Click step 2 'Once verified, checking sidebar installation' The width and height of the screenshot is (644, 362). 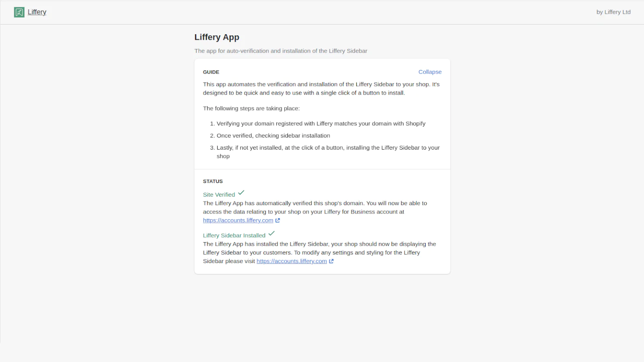(x=273, y=136)
